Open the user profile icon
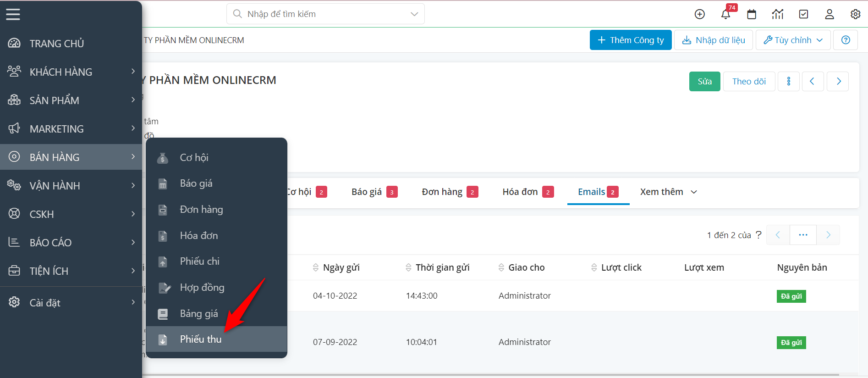The width and height of the screenshot is (868, 378). (830, 14)
